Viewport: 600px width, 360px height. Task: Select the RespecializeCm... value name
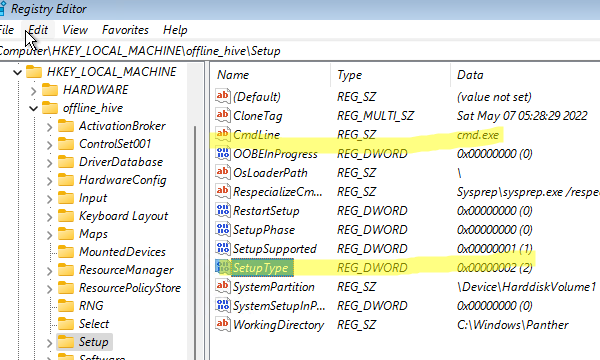click(278, 192)
